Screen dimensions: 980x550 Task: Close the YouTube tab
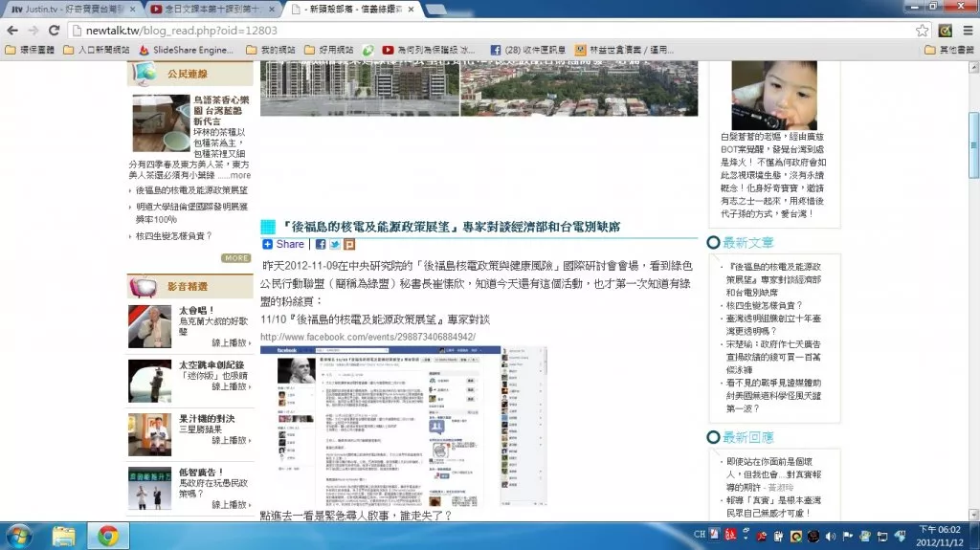tap(272, 10)
